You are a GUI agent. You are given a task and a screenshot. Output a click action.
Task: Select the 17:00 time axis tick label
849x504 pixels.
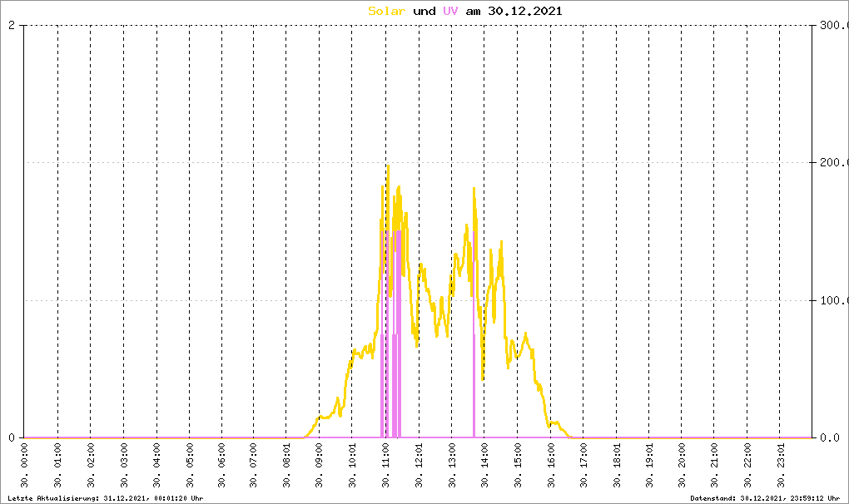coord(582,467)
